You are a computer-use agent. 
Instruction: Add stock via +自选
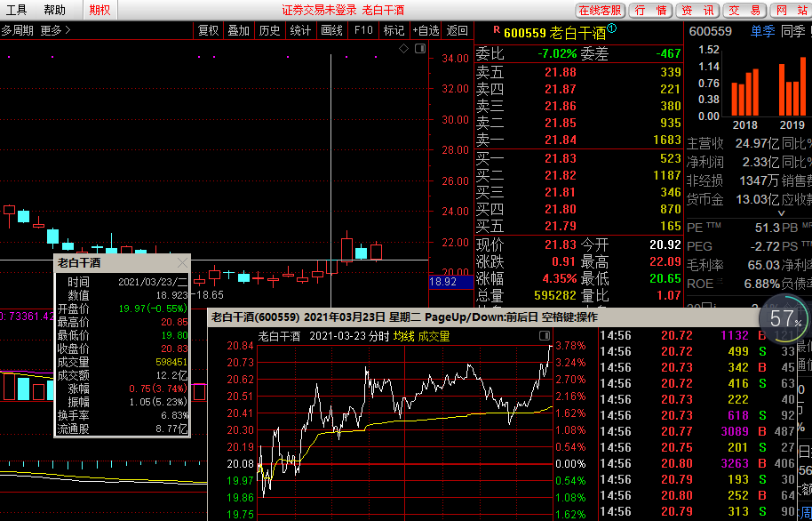[x=426, y=30]
